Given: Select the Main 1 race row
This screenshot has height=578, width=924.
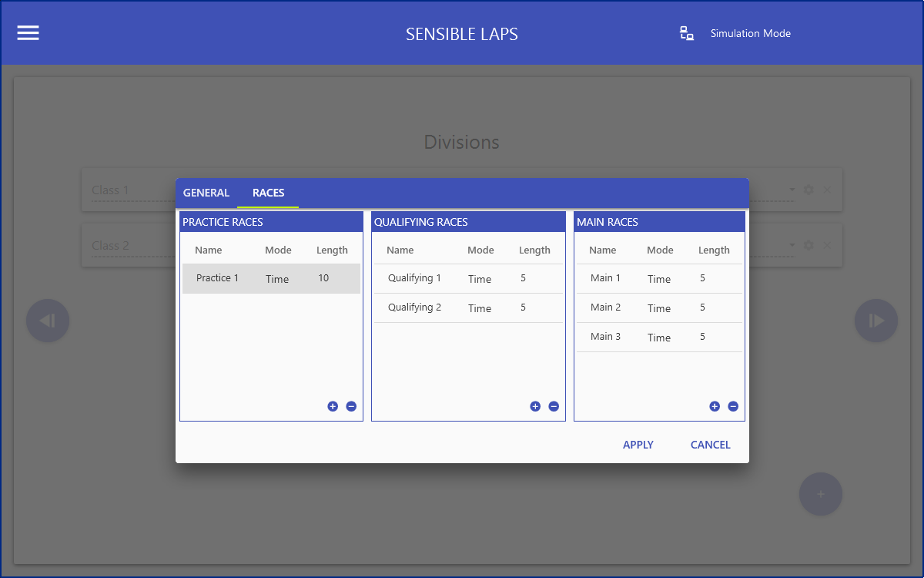Looking at the screenshot, I should (605, 278).
